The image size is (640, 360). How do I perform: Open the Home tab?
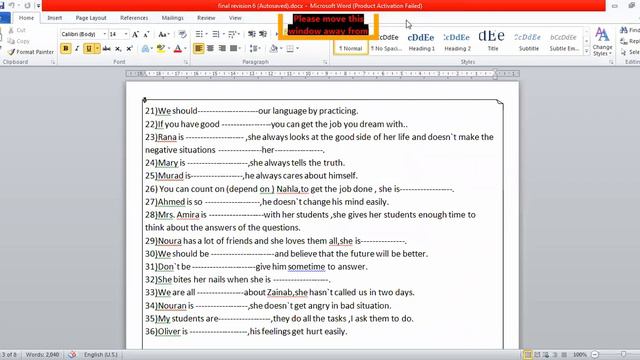click(x=26, y=18)
